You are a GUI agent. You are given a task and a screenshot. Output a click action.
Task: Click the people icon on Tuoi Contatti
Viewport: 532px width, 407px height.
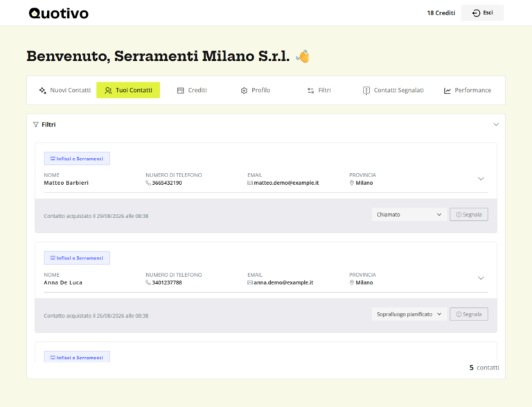click(108, 91)
